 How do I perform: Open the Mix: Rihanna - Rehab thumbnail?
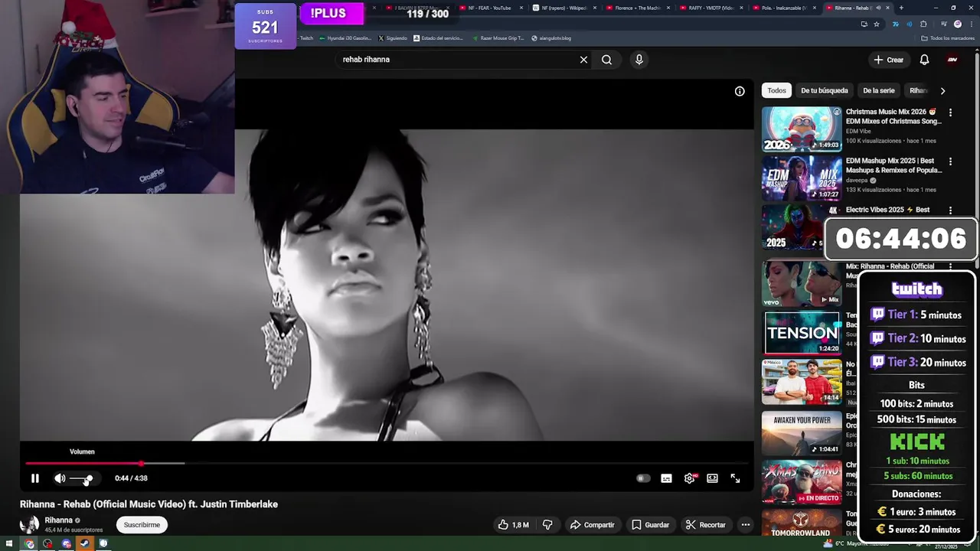[x=802, y=283]
